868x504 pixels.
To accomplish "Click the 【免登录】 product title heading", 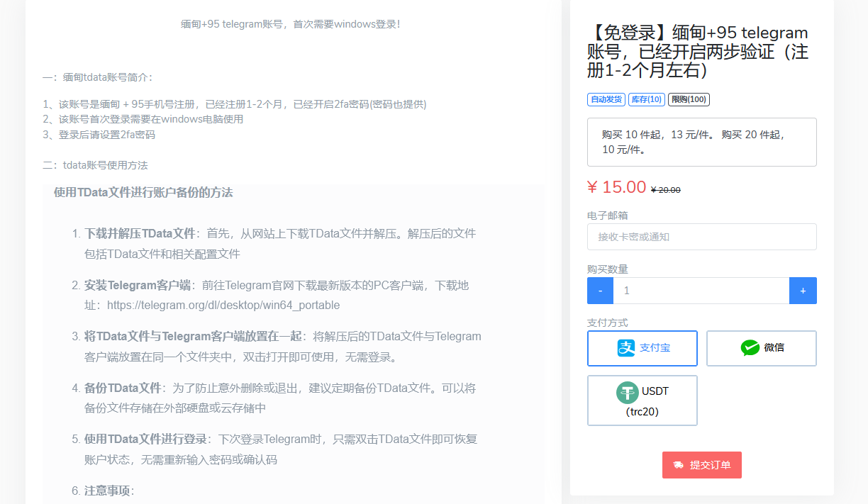I will pos(698,51).
